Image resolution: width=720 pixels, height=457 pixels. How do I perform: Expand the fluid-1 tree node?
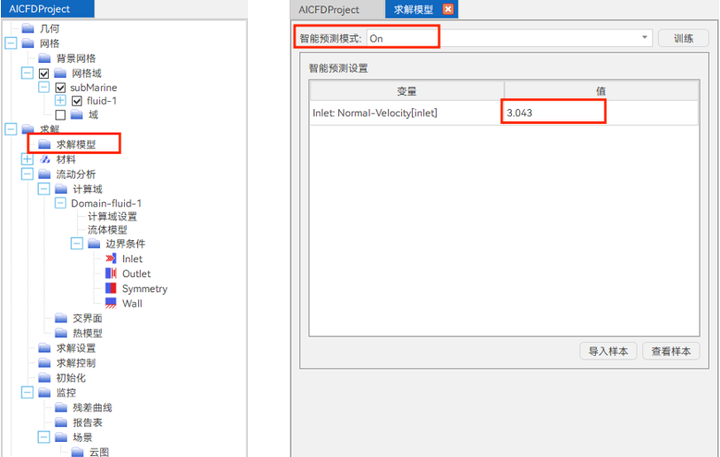61,100
